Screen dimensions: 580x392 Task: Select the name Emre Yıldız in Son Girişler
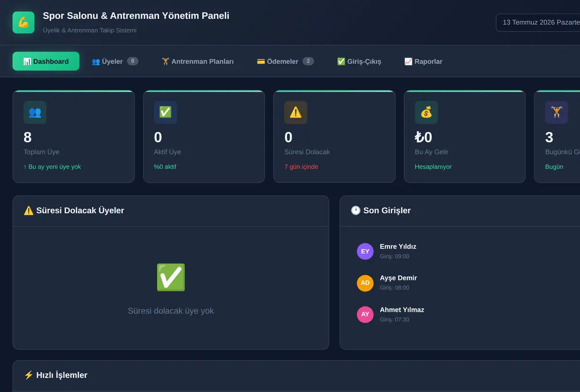tap(398, 247)
